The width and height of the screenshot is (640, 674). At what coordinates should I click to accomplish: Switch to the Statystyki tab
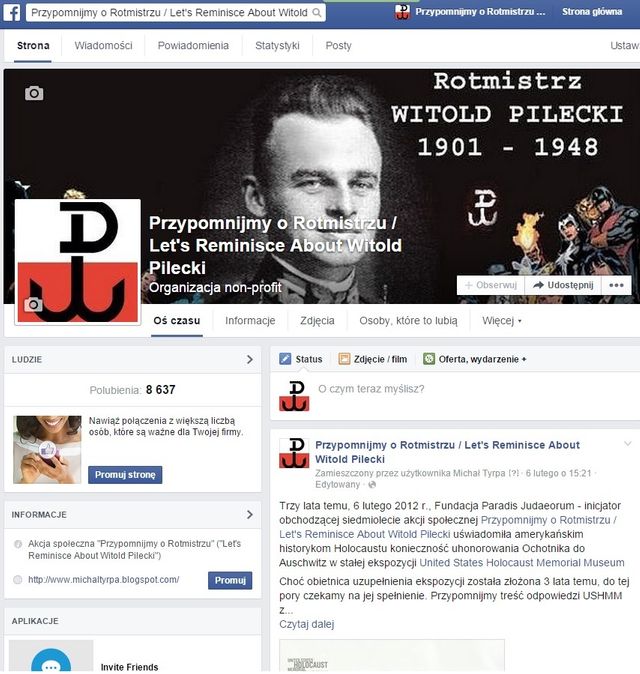(277, 46)
